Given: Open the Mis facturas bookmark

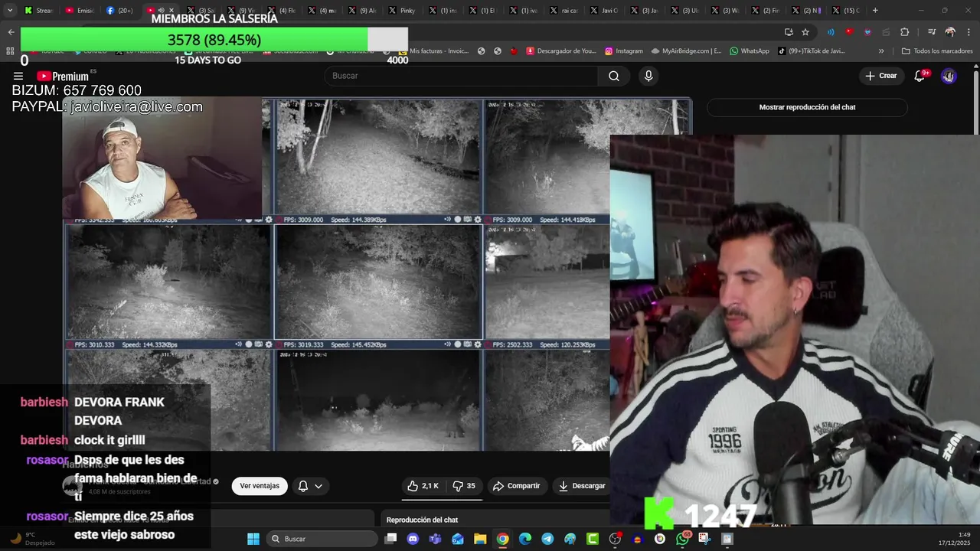Looking at the screenshot, I should point(434,51).
